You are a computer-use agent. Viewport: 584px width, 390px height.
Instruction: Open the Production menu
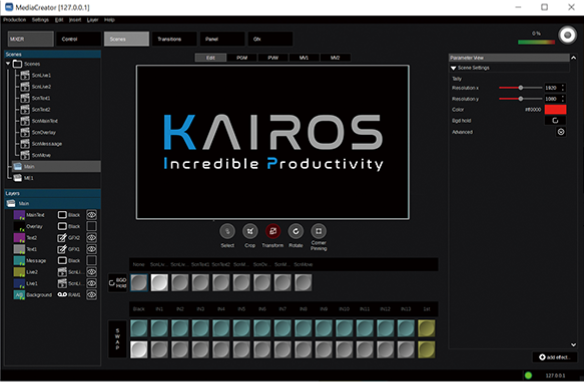pyautogui.click(x=15, y=20)
